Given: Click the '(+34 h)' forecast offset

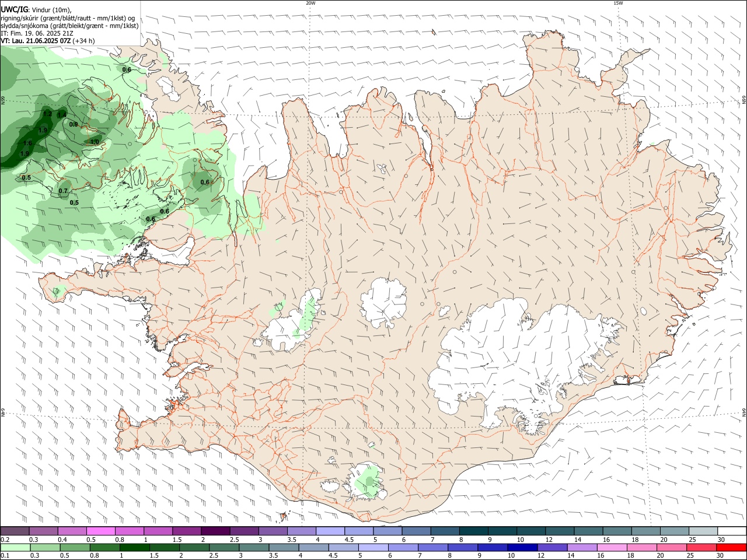Looking at the screenshot, I should [84, 41].
